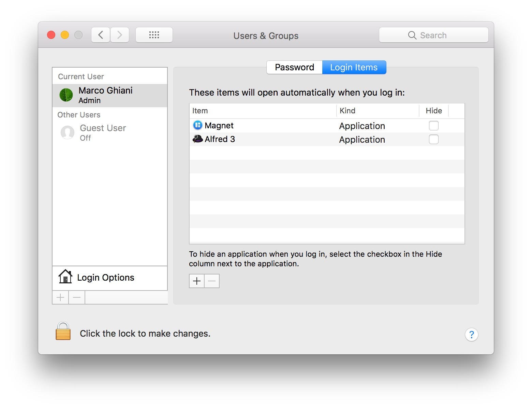Select the Marco Ghiani user row
The height and width of the screenshot is (409, 532).
coord(110,96)
